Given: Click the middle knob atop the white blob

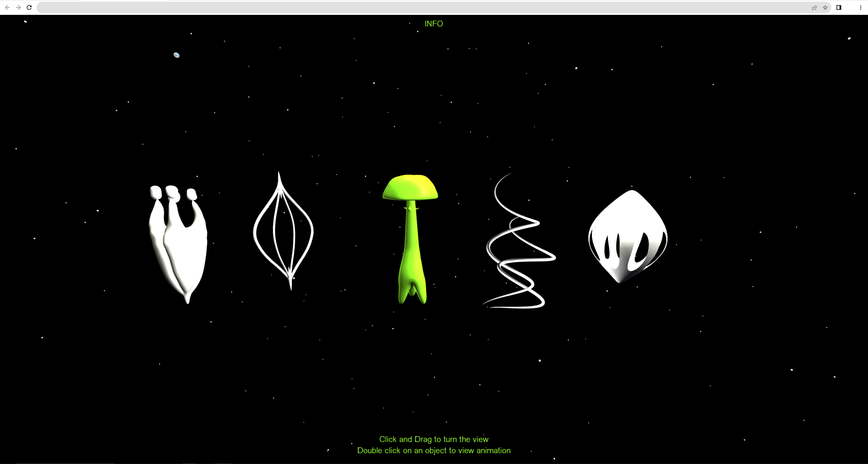Looking at the screenshot, I should coord(173,192).
